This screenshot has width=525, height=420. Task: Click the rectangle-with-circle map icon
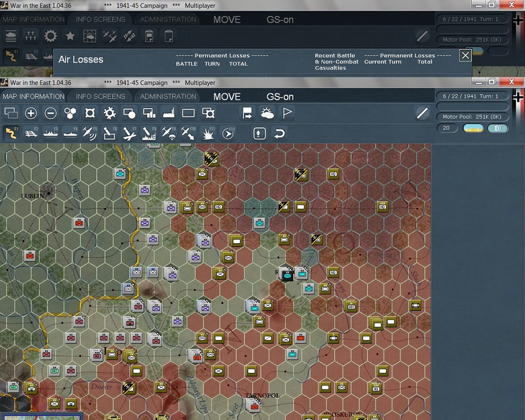[x=129, y=113]
